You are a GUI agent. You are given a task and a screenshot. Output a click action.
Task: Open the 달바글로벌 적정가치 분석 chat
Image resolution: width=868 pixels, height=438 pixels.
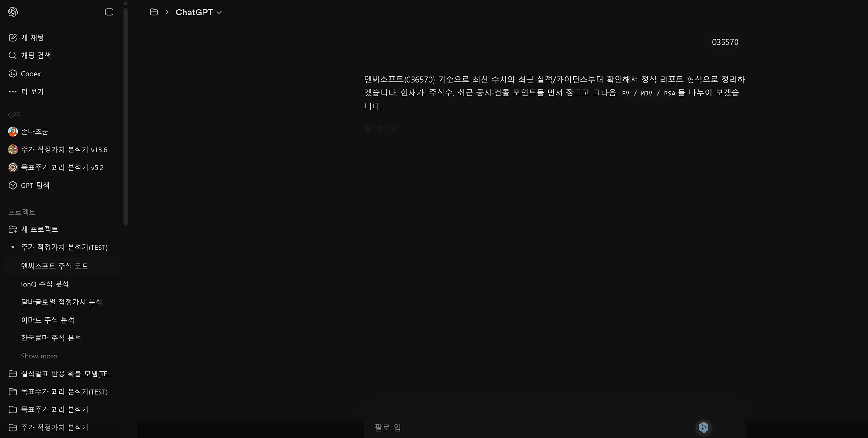(61, 302)
